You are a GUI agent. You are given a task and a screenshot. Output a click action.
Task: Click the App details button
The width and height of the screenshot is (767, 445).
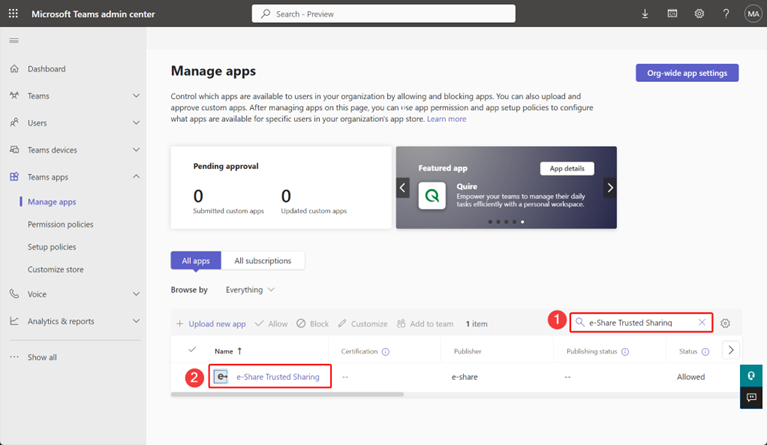[567, 168]
